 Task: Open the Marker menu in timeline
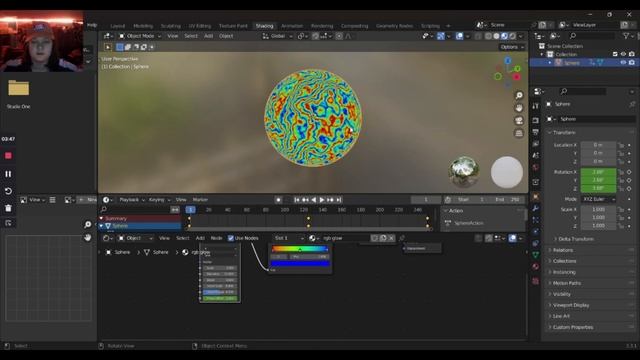coord(200,200)
